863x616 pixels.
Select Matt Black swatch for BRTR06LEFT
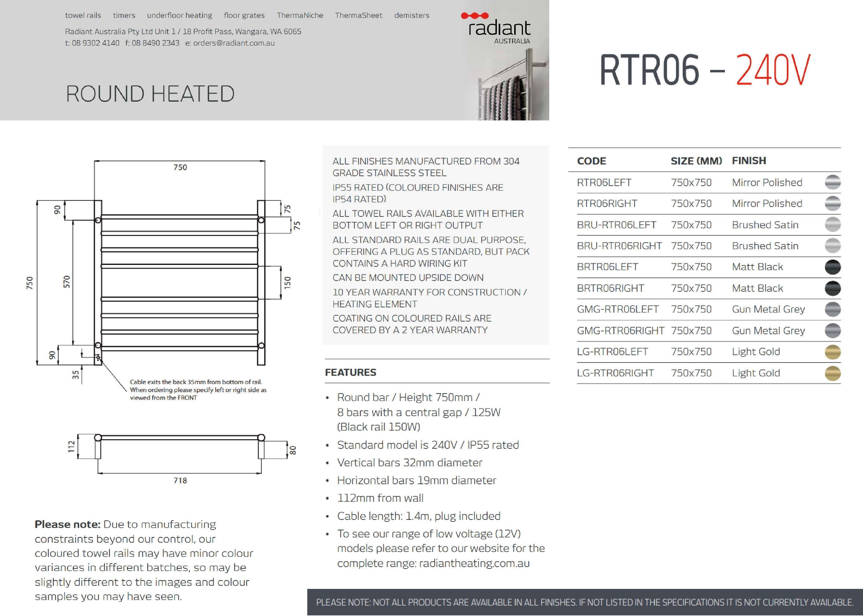point(832,267)
